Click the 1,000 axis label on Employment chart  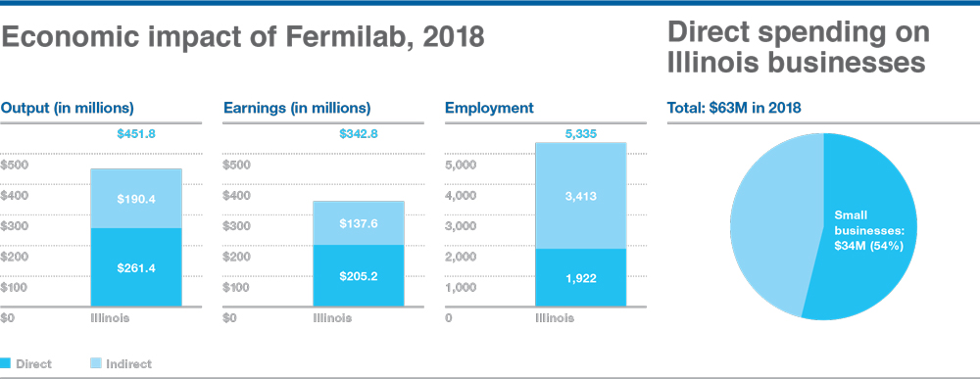[x=461, y=287]
